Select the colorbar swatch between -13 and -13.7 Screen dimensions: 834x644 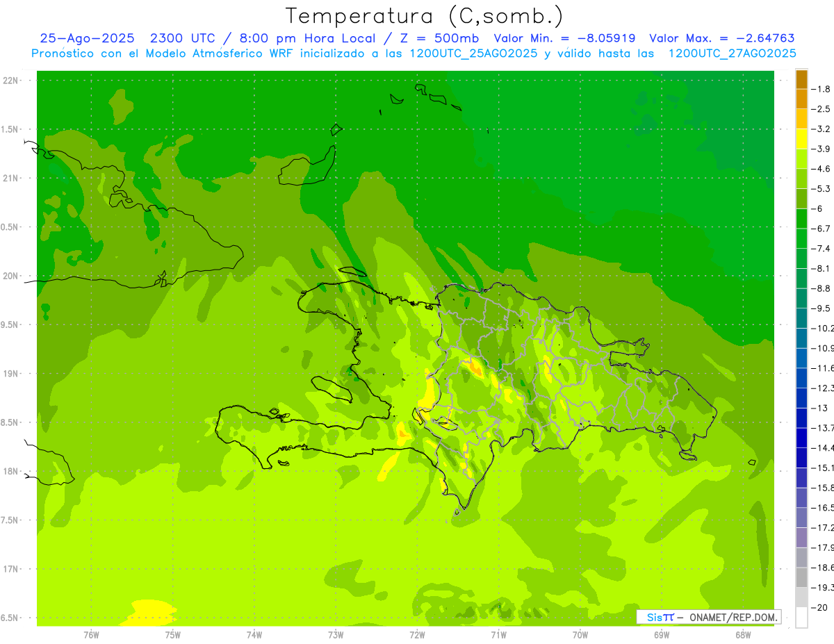click(801, 418)
